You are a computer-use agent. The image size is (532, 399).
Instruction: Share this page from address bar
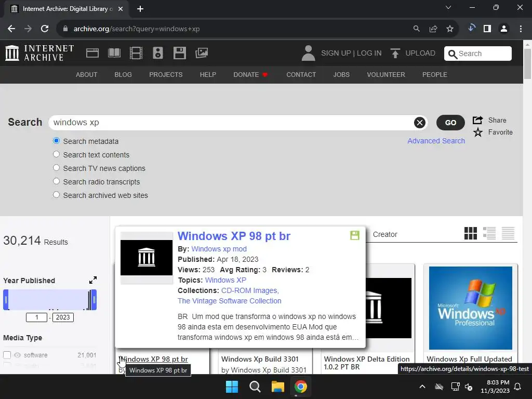[x=433, y=29]
